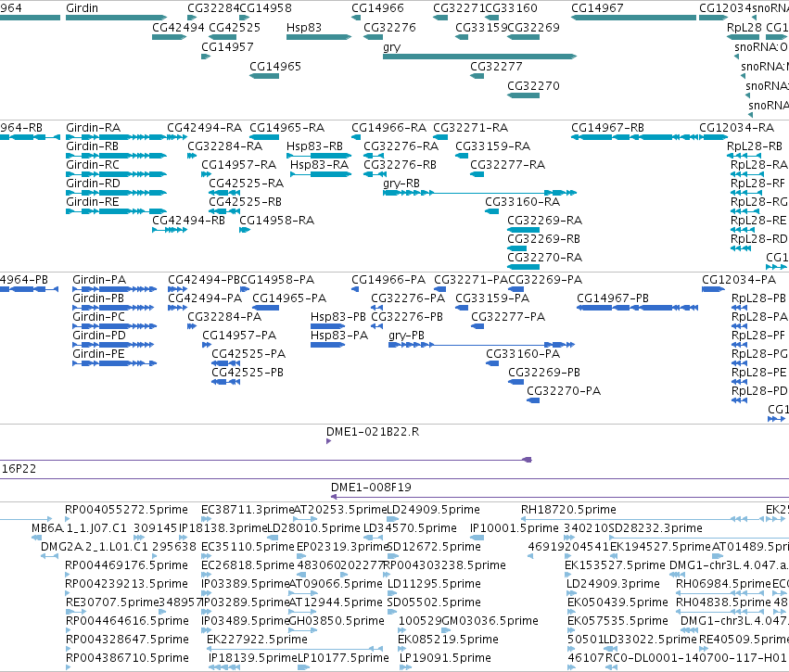Click the CG14957 gene label

tap(227, 46)
